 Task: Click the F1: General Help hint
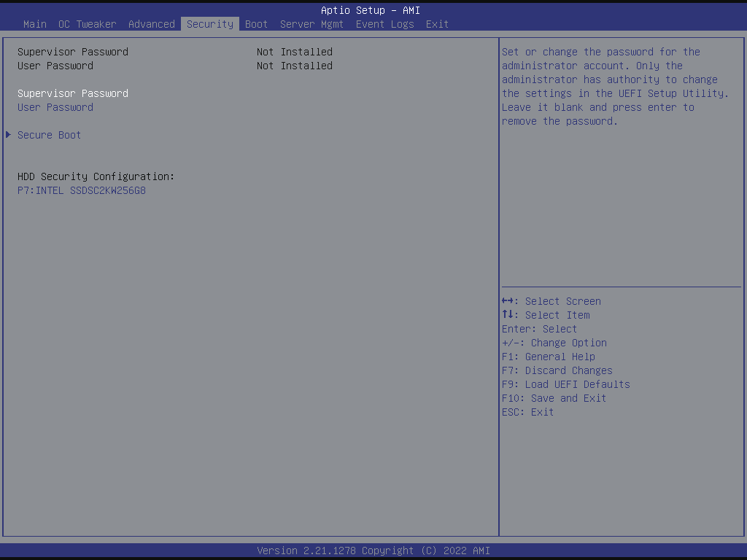coord(549,357)
